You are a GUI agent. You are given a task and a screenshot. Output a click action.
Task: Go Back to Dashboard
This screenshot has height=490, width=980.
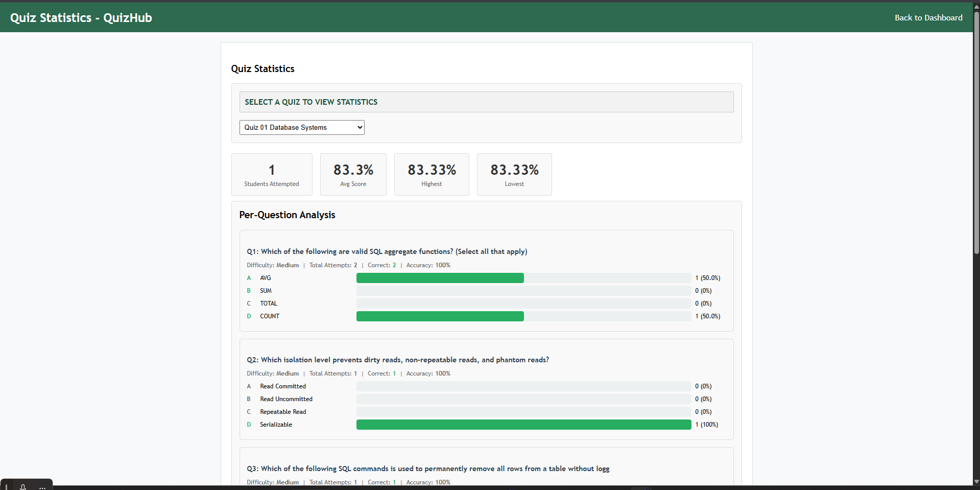click(x=928, y=18)
